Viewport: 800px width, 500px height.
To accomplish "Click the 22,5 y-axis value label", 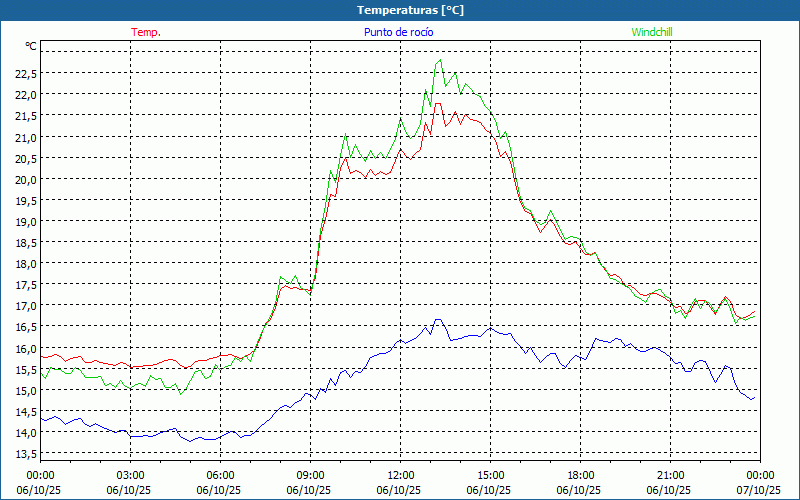I will (x=25, y=73).
